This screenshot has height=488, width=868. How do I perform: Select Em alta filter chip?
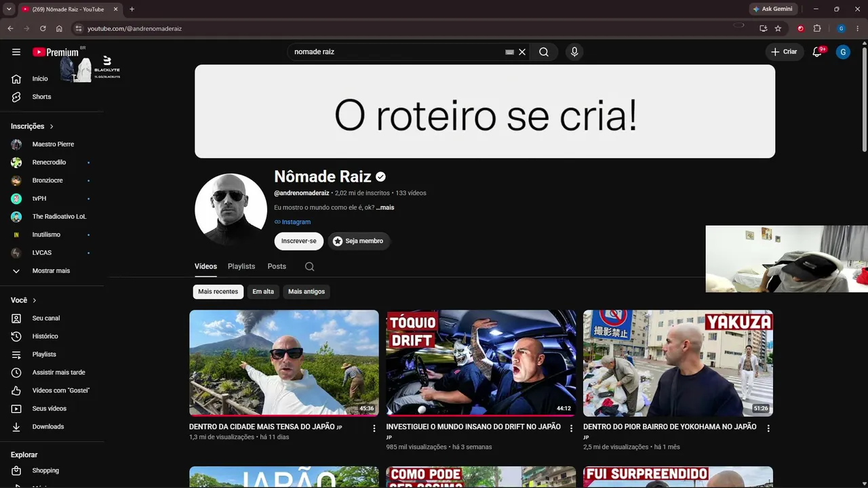pos(263,291)
